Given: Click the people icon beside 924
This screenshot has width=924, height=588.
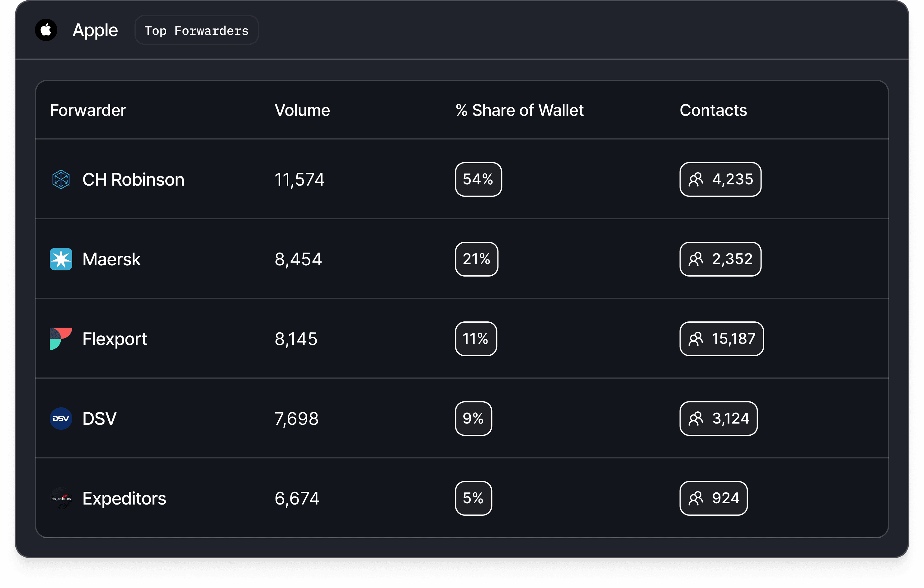Looking at the screenshot, I should pos(696,498).
